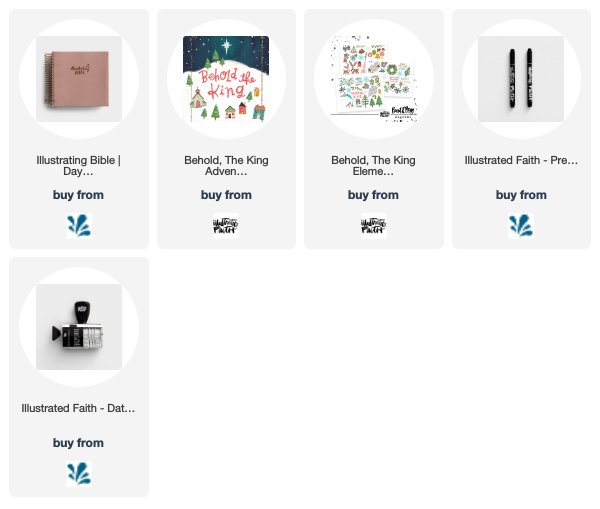Click "Illustrating Bible | Day..." title
This screenshot has height=509, width=600.
coord(78,166)
